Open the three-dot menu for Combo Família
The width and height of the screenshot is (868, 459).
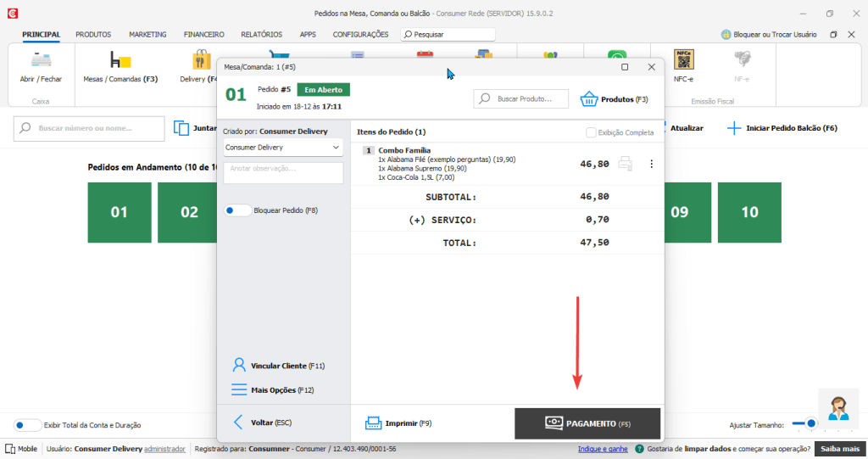pyautogui.click(x=651, y=164)
